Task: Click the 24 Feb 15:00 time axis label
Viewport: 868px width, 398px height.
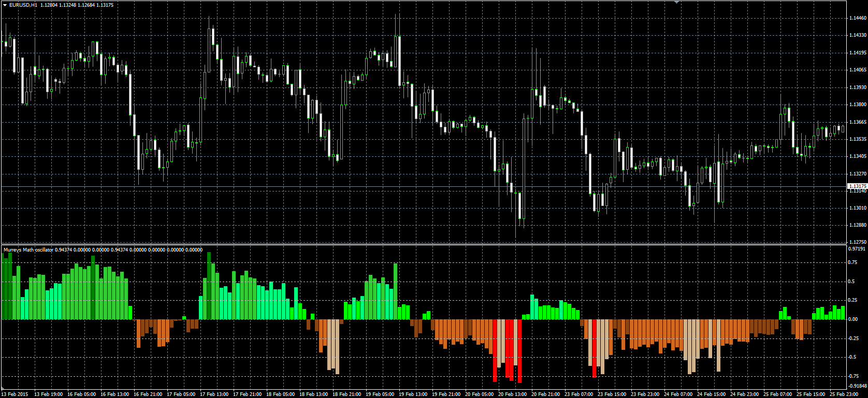Action: tap(711, 394)
